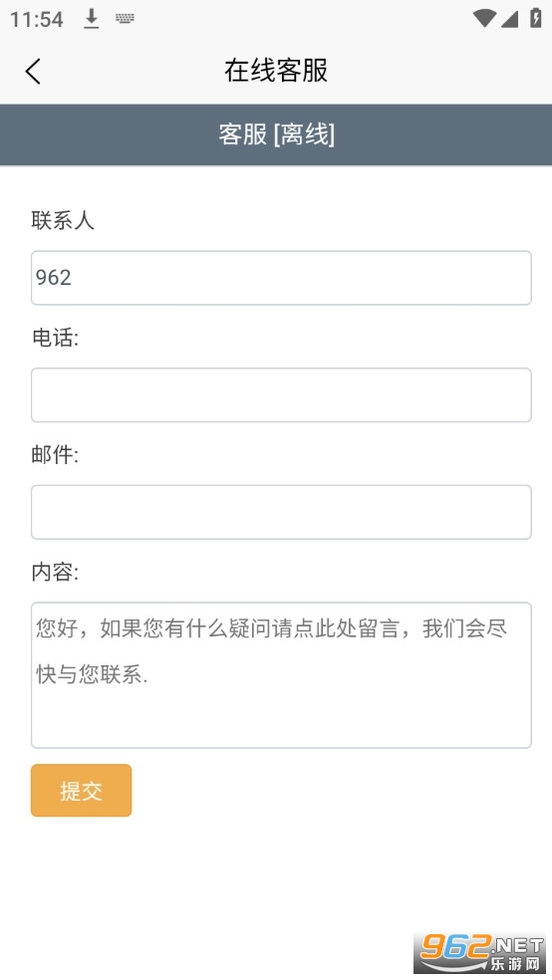
Task: Focus the 联系人 field containing 962
Action: 281,278
